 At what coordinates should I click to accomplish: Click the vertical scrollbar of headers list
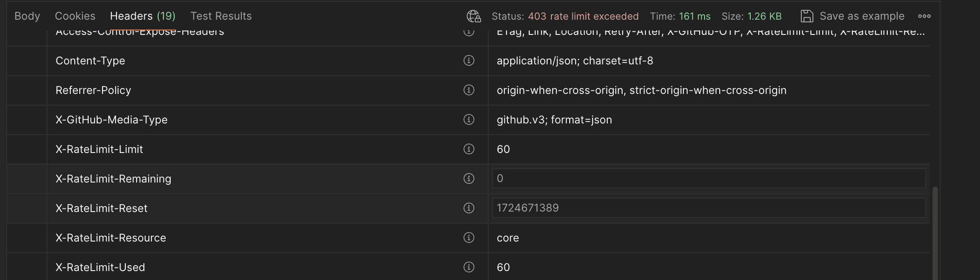click(935, 233)
